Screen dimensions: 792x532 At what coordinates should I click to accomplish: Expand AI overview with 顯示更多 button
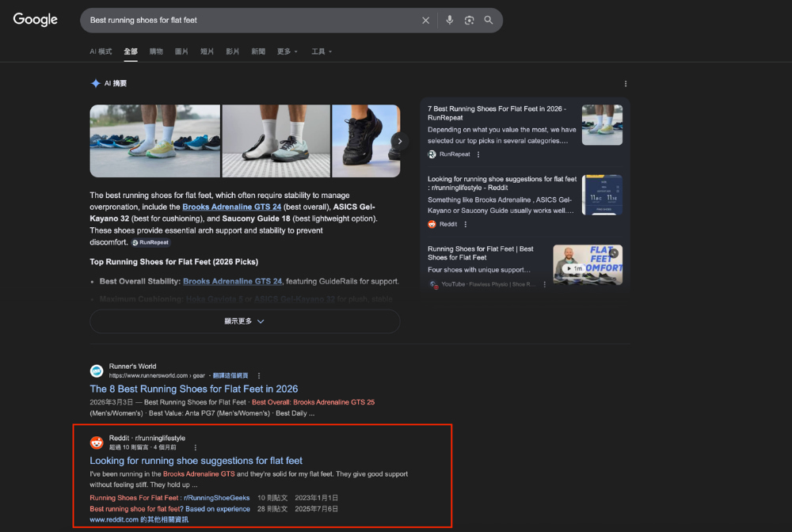pos(245,321)
